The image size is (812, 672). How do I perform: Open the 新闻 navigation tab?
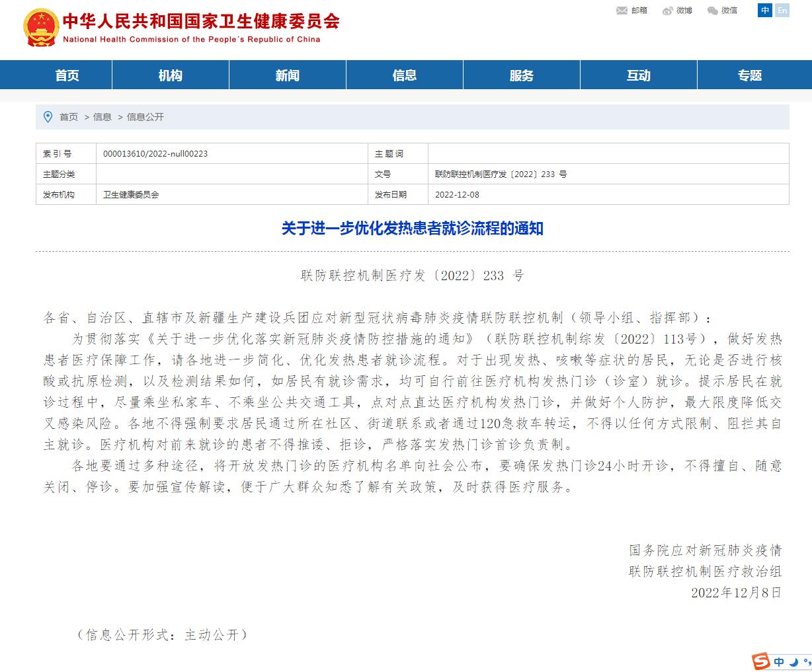point(288,75)
